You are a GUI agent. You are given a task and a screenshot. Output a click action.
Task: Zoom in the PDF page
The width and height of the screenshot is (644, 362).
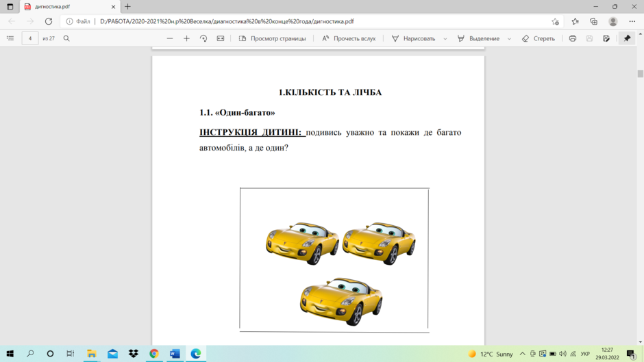point(186,38)
